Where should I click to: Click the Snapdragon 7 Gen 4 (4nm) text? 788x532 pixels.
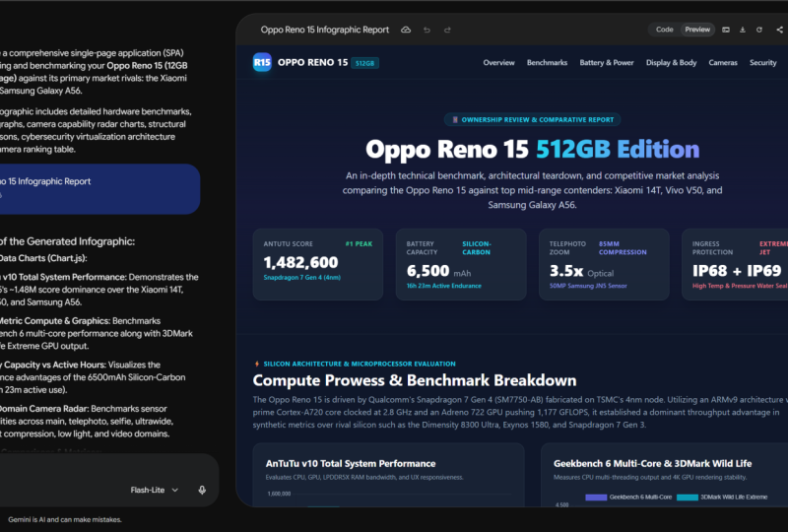coord(301,278)
